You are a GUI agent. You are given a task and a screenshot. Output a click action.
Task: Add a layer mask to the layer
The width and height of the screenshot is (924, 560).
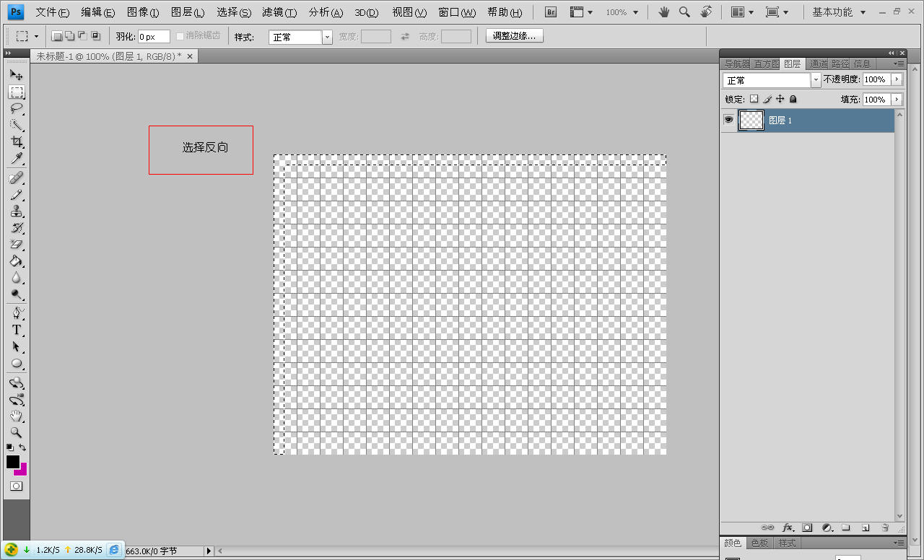point(808,528)
